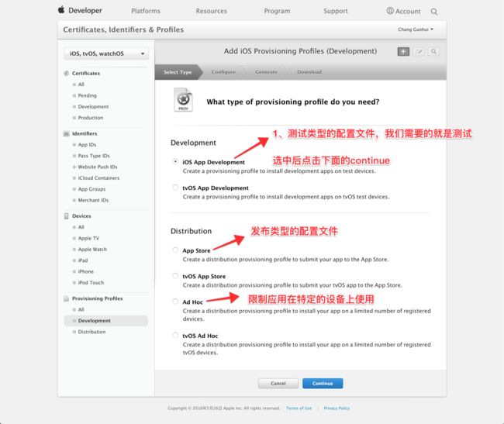Screen dimensions: 504x424
Task: Open the iOS, tvOS, watchOS platform dropdown
Action: coord(106,53)
